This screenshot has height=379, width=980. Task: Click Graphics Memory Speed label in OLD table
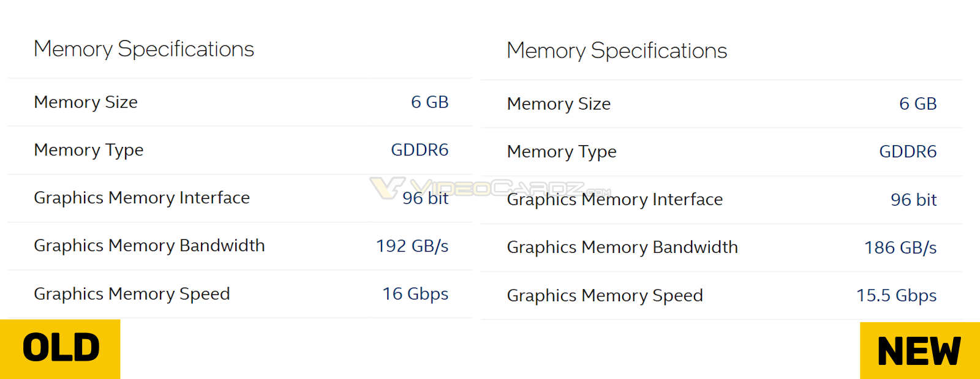pyautogui.click(x=132, y=294)
